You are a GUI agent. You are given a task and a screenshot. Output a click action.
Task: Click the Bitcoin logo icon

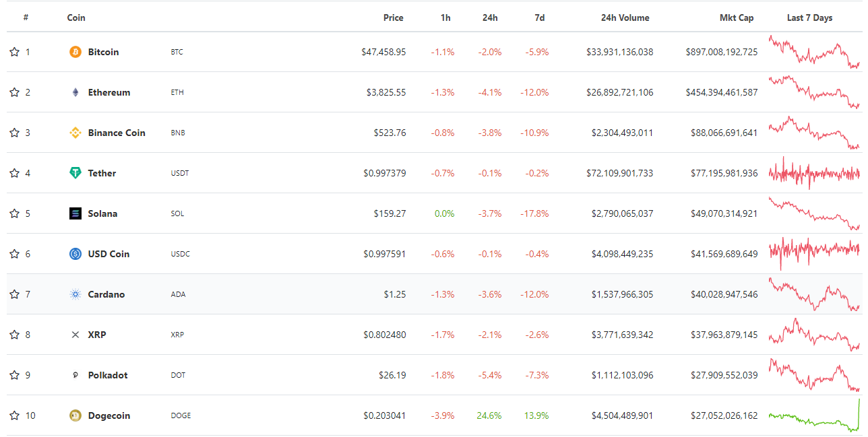[x=75, y=52]
